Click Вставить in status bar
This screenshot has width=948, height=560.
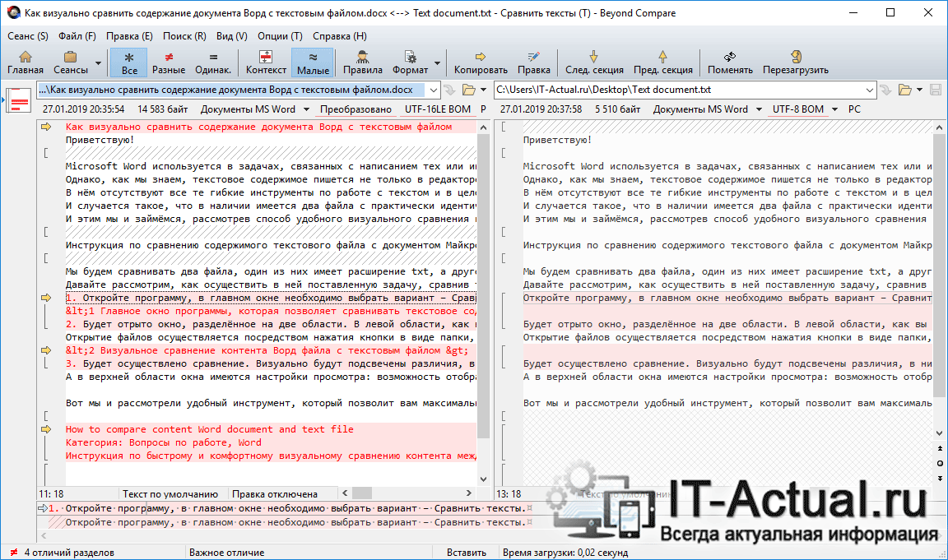(x=466, y=553)
